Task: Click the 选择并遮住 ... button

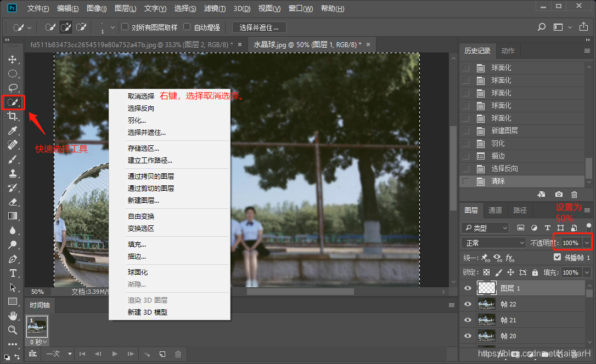Action: (259, 27)
